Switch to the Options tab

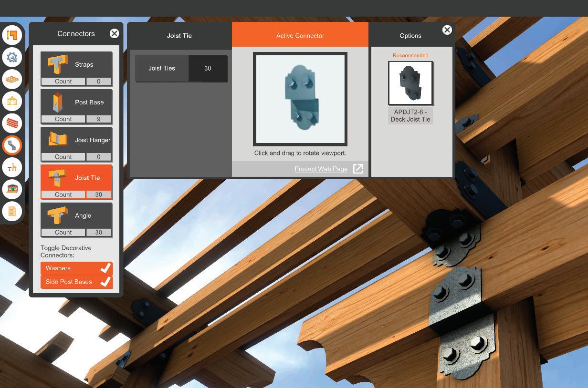[410, 36]
